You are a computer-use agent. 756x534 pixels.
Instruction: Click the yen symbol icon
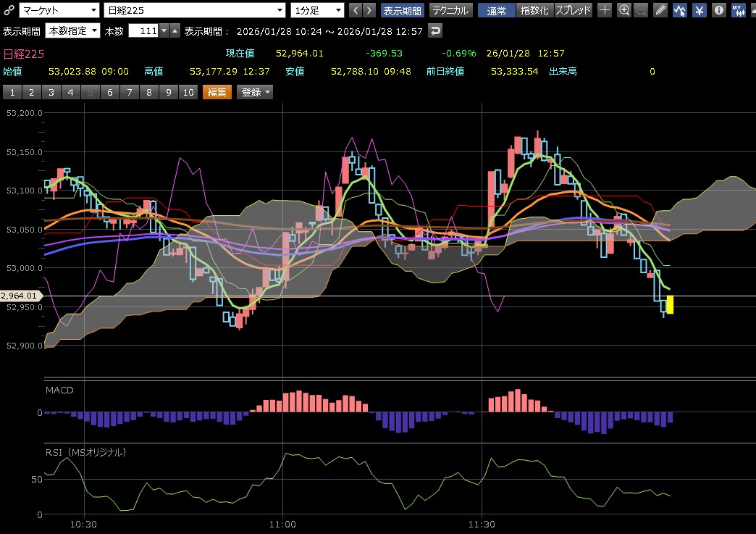[700, 10]
